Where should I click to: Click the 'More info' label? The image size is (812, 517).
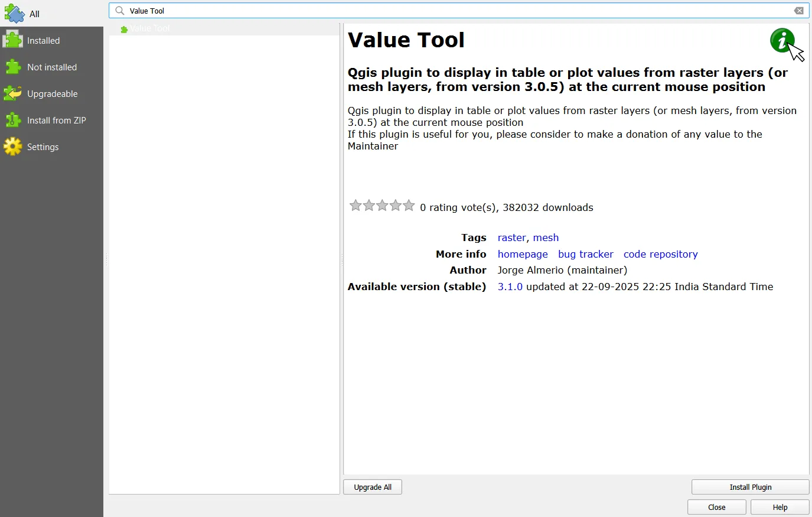click(461, 254)
